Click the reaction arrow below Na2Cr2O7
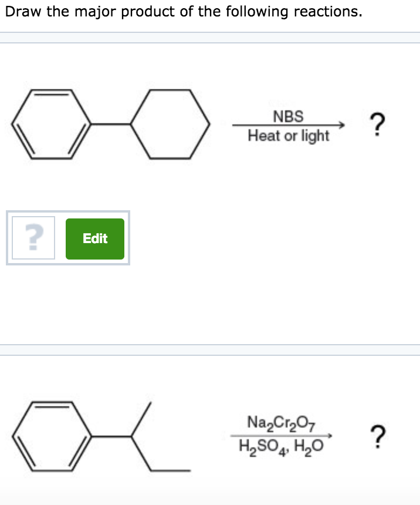 tap(282, 435)
